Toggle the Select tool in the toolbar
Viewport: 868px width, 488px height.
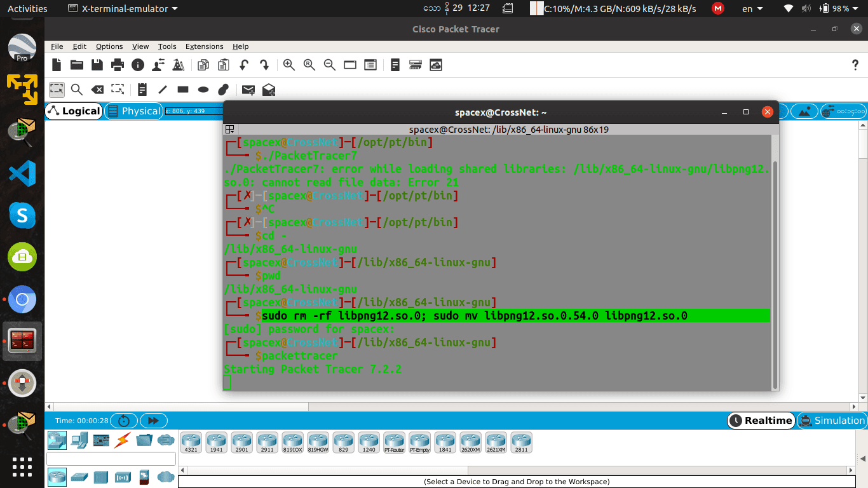tap(57, 90)
